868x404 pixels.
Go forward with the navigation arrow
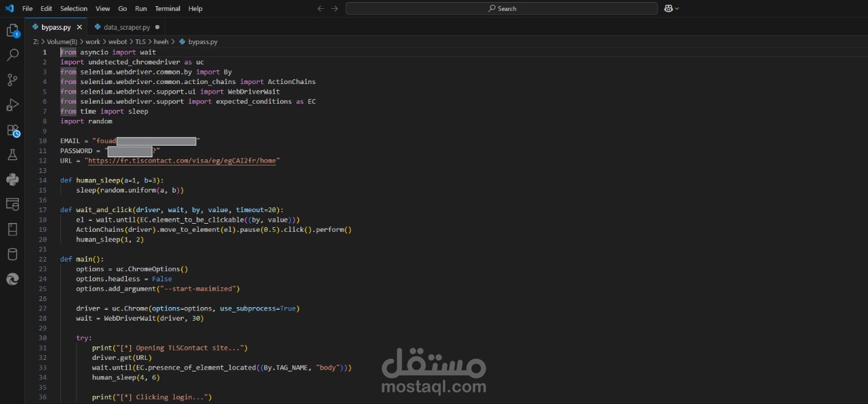click(x=334, y=8)
